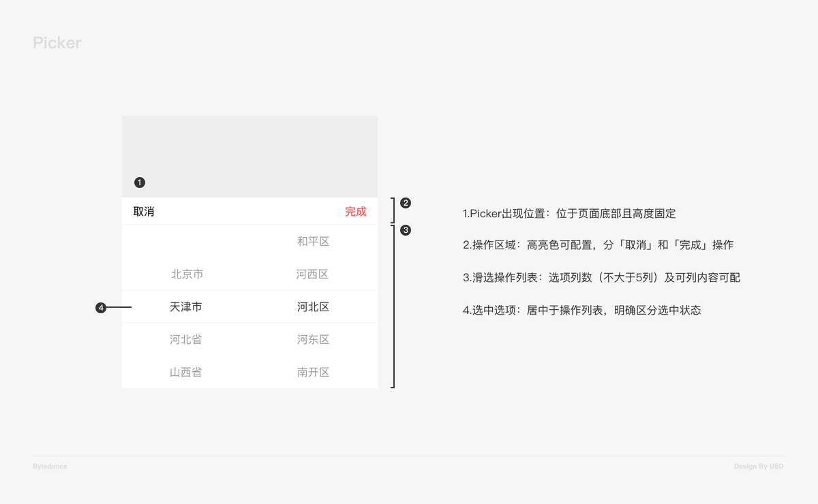Viewport: 818px width, 504px height.
Task: Select 河北省 in the left column
Action: [x=186, y=339]
